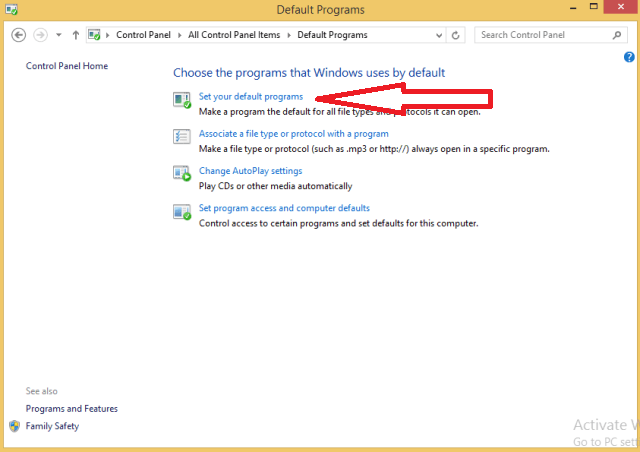Image resolution: width=640 pixels, height=452 pixels.
Task: Click the Set your default programs icon
Action: pyautogui.click(x=182, y=100)
